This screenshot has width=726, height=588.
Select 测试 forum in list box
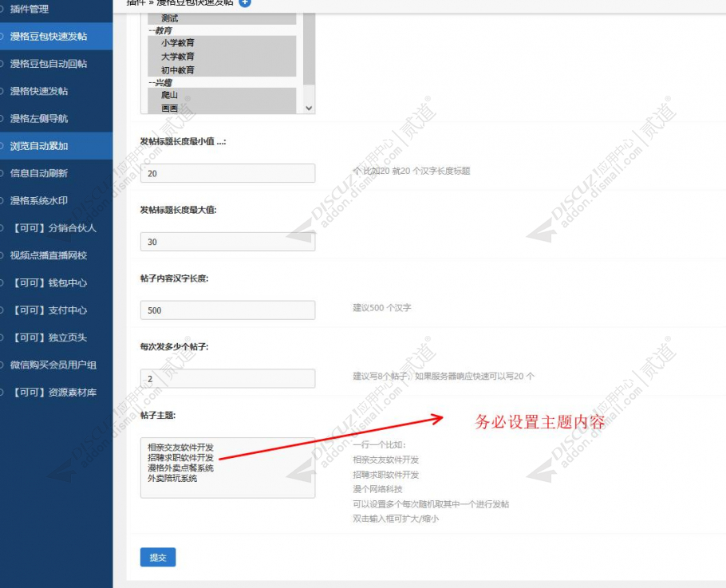click(222, 18)
